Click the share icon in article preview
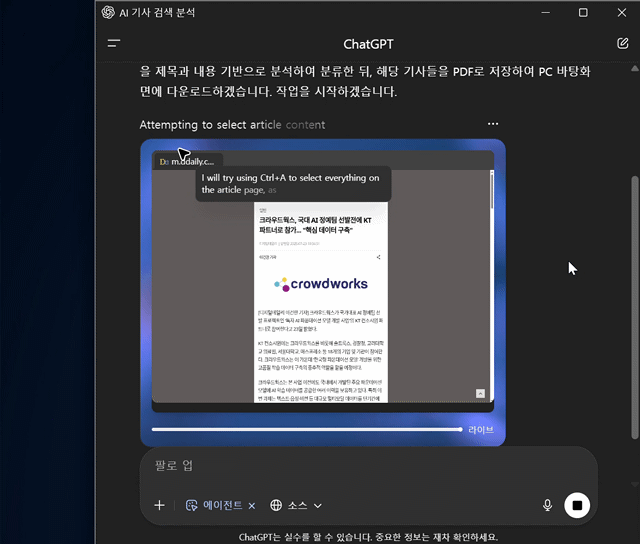The image size is (640, 544). click(x=378, y=257)
